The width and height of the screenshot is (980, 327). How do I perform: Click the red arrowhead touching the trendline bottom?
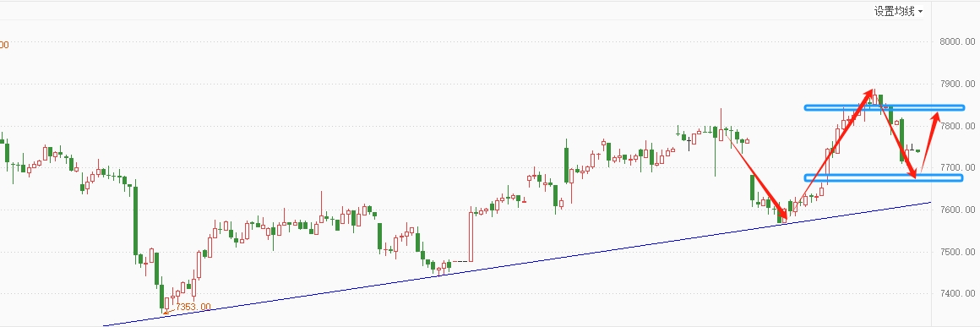pyautogui.click(x=783, y=215)
